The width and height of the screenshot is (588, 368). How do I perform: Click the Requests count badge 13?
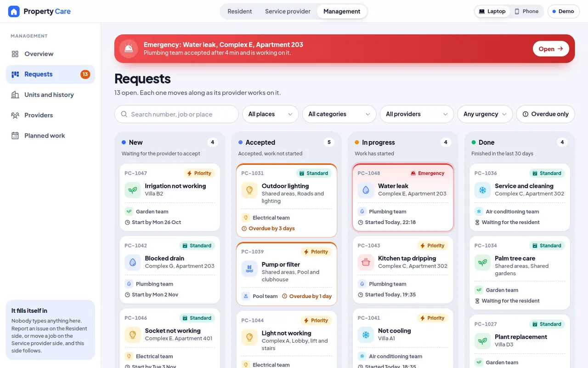click(x=85, y=75)
